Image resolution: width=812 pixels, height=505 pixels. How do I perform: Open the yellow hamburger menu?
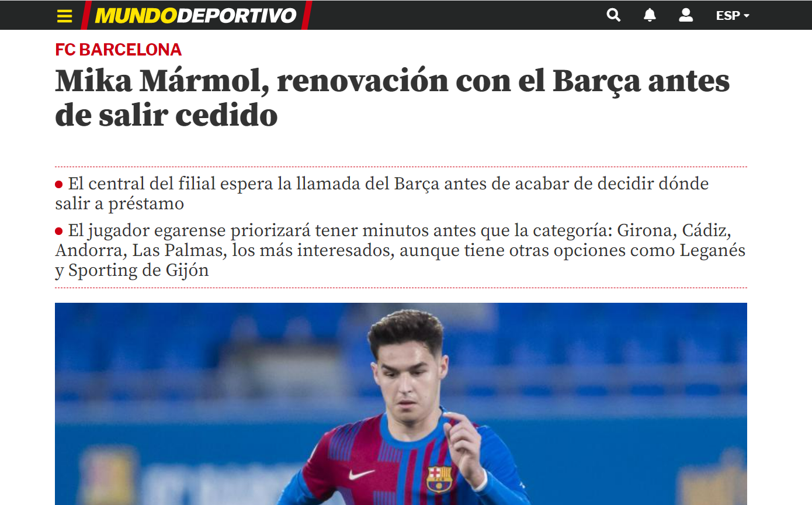[65, 16]
